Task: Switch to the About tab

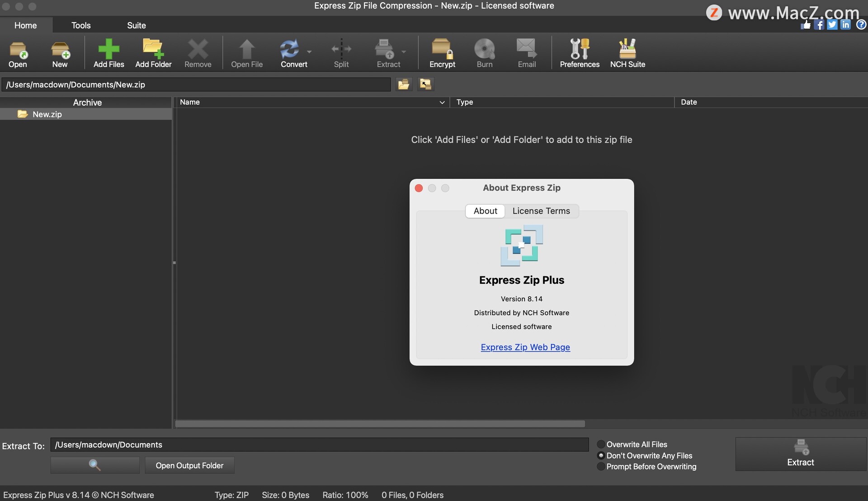Action: pos(485,211)
